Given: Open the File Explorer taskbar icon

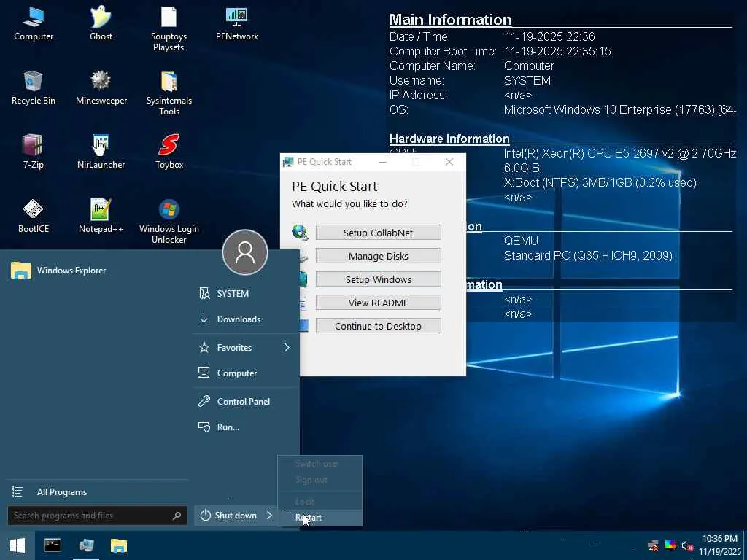Looking at the screenshot, I should [119, 545].
